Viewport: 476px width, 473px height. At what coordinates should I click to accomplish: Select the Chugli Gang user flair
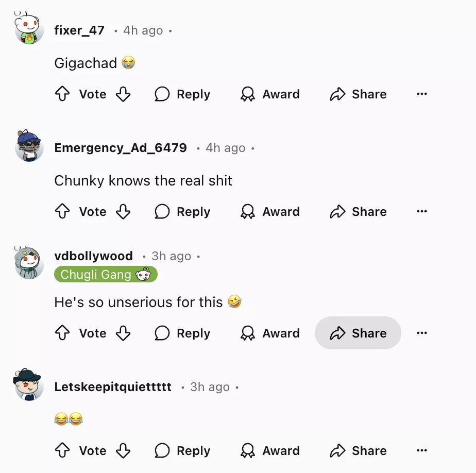pos(106,274)
